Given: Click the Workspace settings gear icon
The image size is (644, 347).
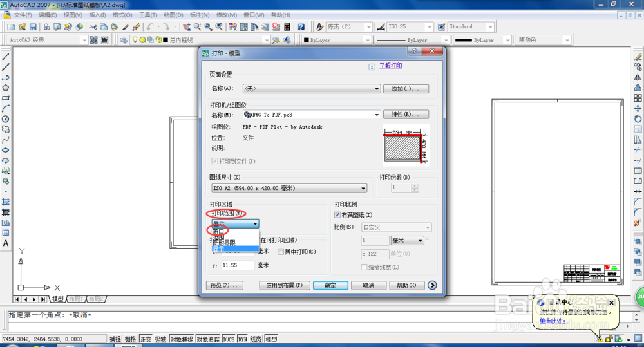Looking at the screenshot, I should (x=93, y=40).
